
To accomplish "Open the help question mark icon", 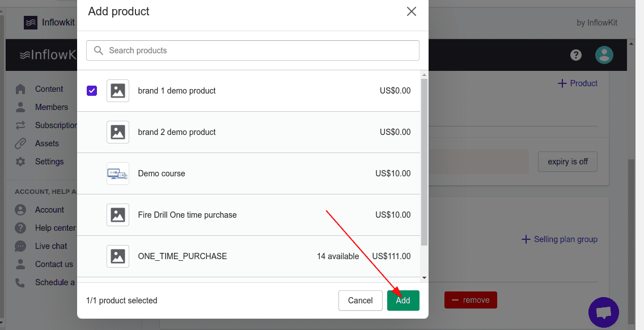I will click(x=576, y=55).
